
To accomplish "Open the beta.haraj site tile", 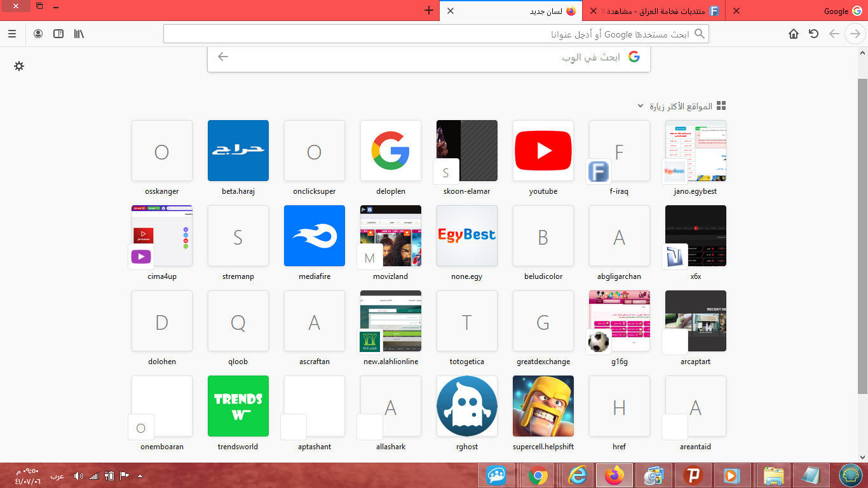I will (x=238, y=151).
